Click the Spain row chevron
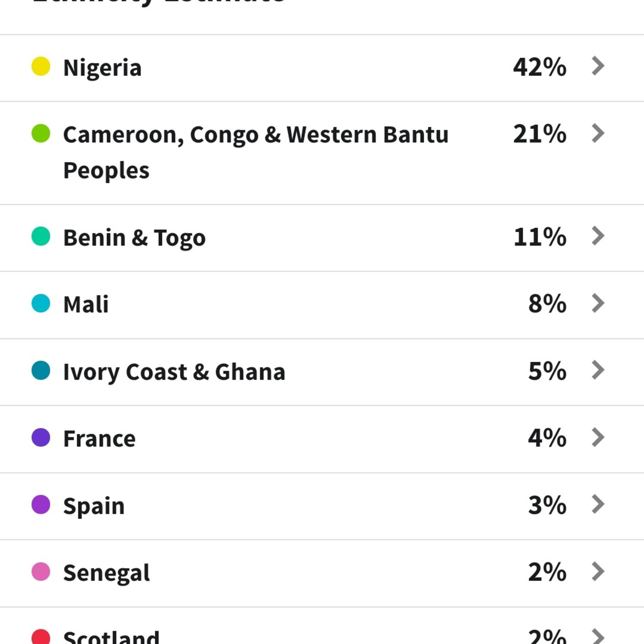Image resolution: width=644 pixels, height=644 pixels. (x=598, y=504)
